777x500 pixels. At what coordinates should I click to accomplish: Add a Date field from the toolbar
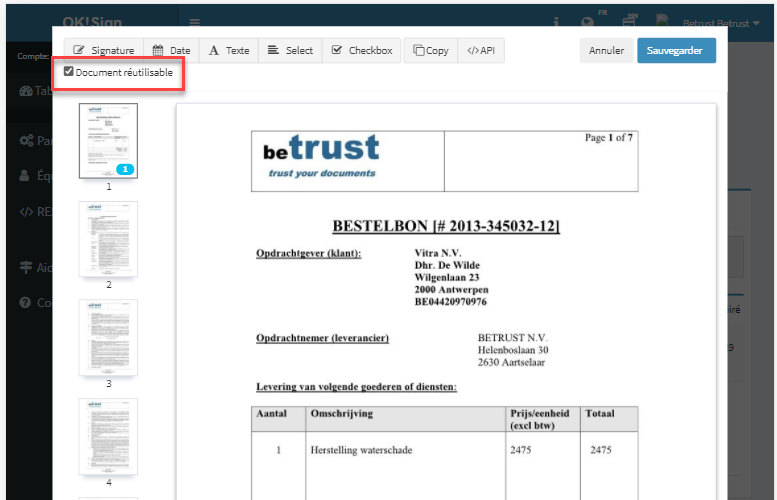pyautogui.click(x=171, y=51)
